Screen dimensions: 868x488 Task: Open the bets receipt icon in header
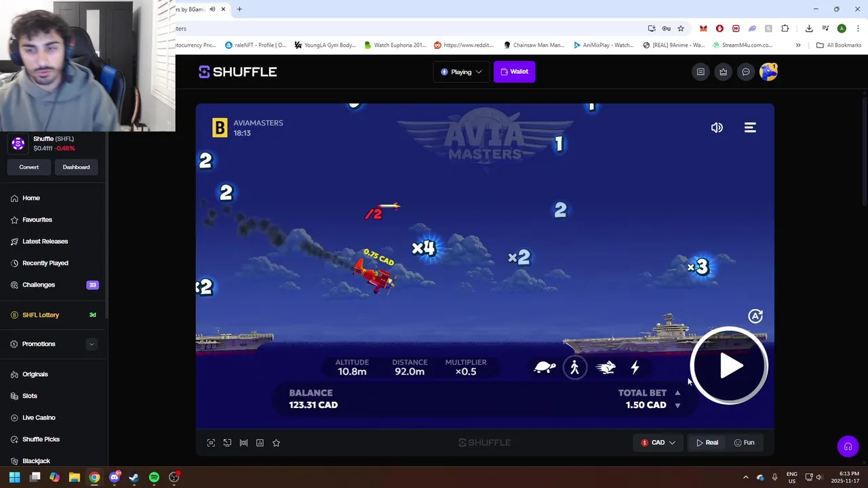701,72
